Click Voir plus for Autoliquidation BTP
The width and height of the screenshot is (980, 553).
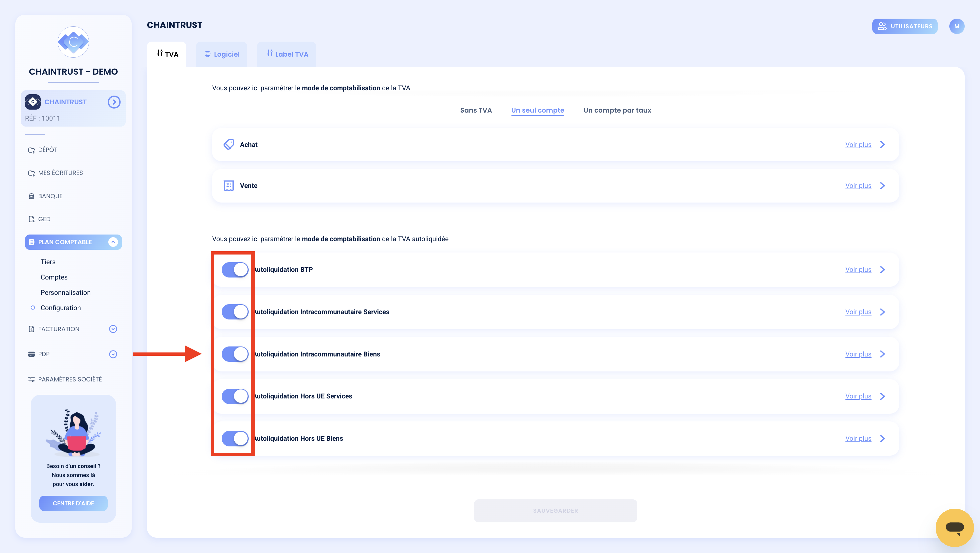click(x=858, y=270)
